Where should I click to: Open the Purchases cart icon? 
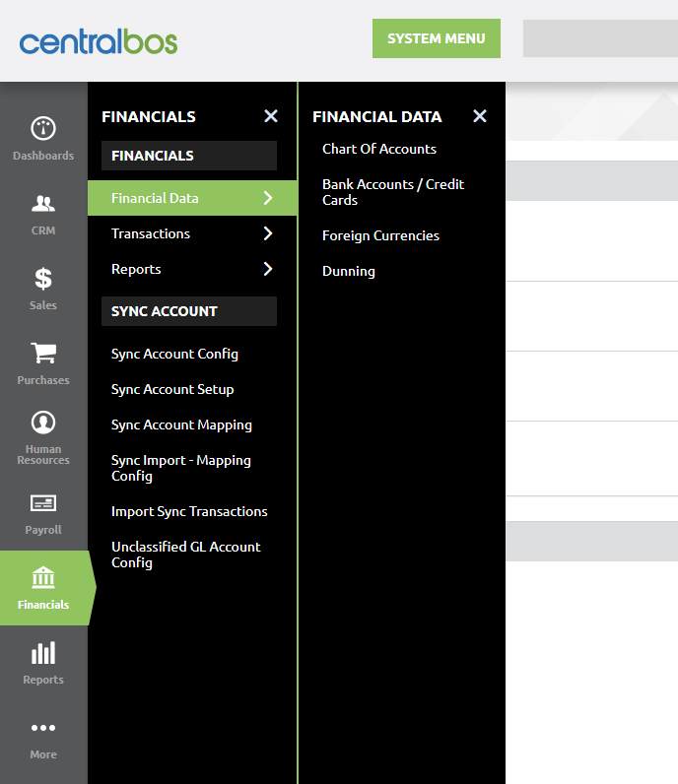tap(43, 354)
